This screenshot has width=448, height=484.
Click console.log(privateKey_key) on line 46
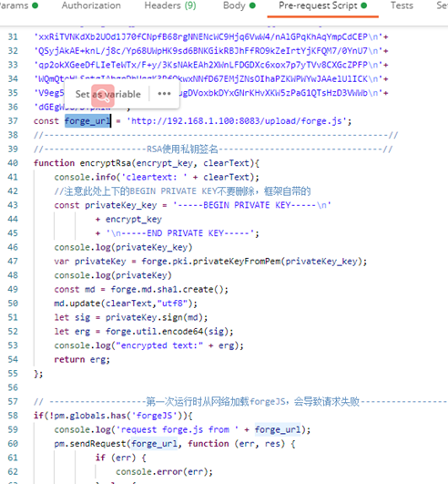tap(123, 248)
